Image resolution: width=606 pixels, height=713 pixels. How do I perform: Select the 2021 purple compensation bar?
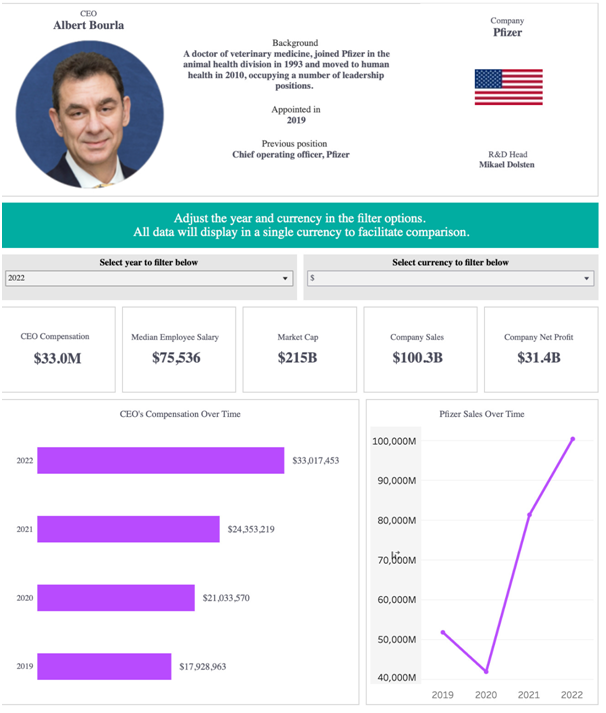pyautogui.click(x=128, y=529)
